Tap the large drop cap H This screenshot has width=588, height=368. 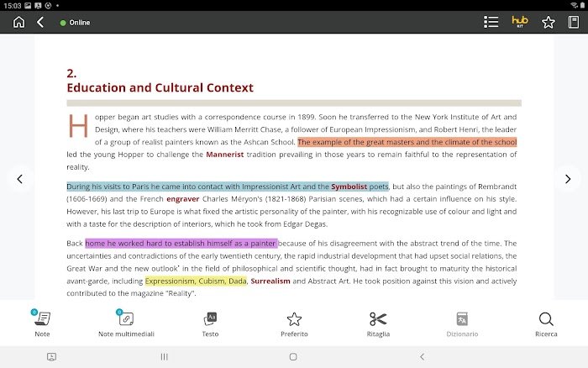pyautogui.click(x=78, y=126)
